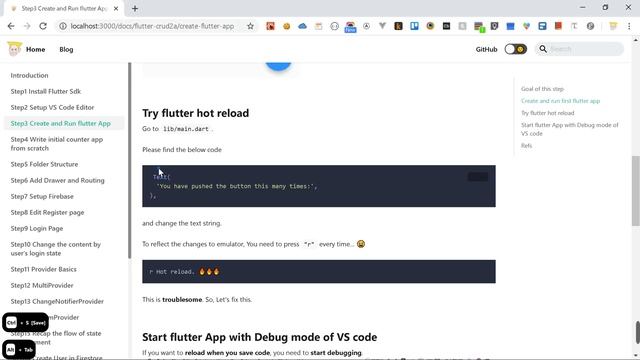This screenshot has height=360, width=640.
Task: Bookmark this page with the star icon
Action: tap(250, 26)
